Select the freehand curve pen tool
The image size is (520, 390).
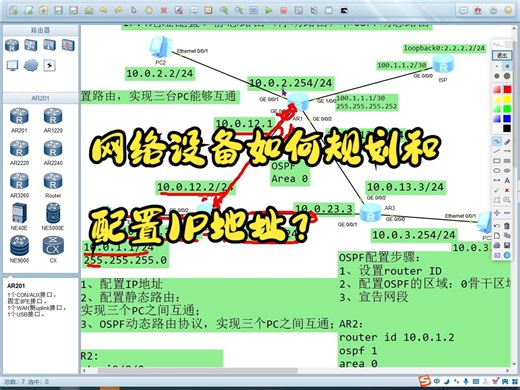497,142
